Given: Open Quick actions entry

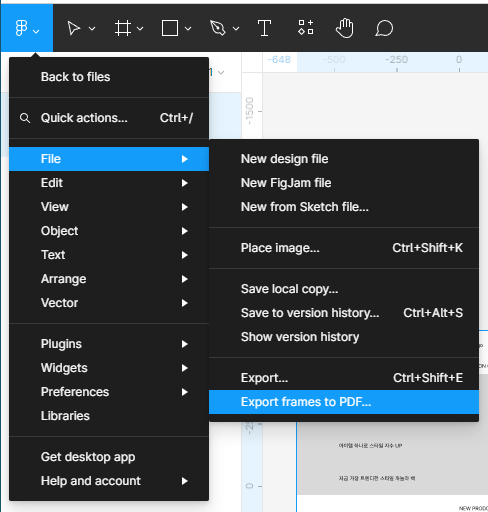Looking at the screenshot, I should click(109, 118).
